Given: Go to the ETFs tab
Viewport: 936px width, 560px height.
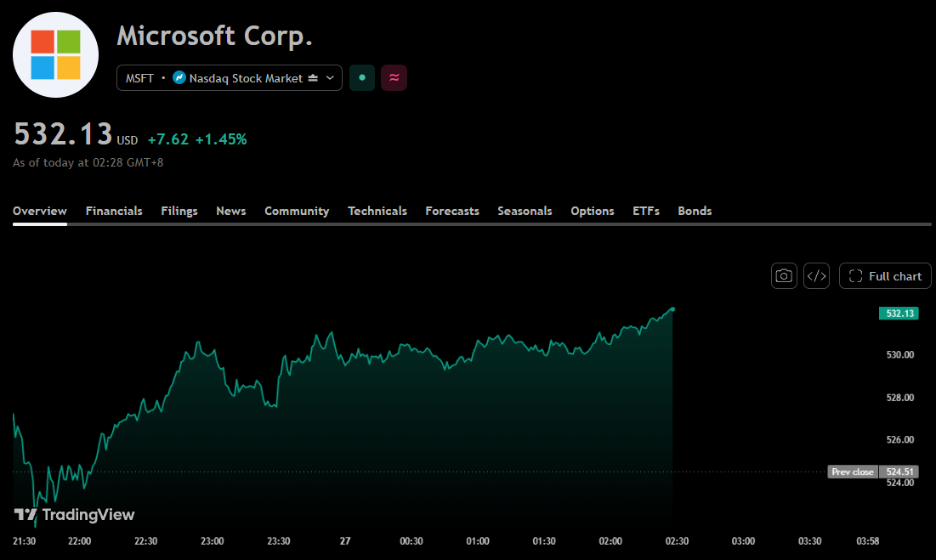Looking at the screenshot, I should pyautogui.click(x=646, y=211).
